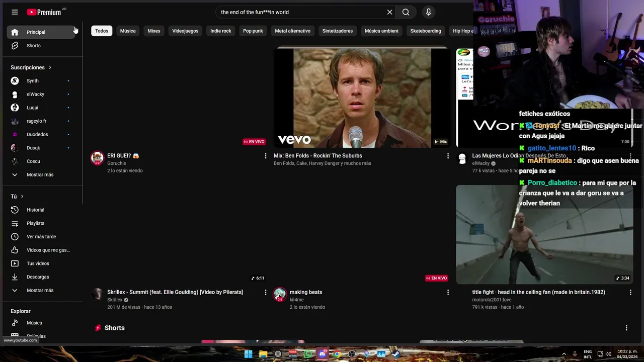Select Música ambient filter chip
Screen dimensions: 644x362
381,31
